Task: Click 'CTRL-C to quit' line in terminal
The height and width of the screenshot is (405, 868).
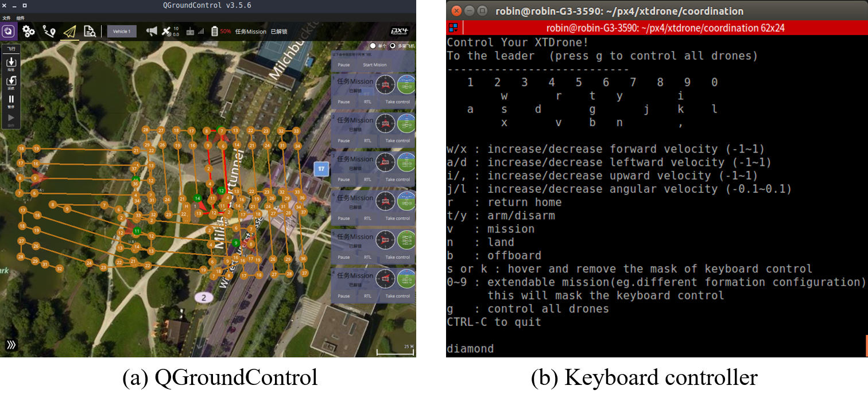Action: [494, 322]
